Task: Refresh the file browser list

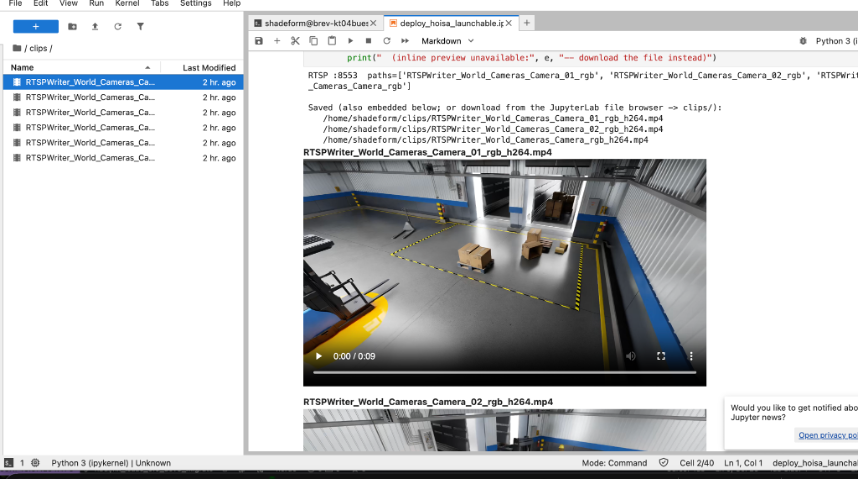Action: pos(118,26)
